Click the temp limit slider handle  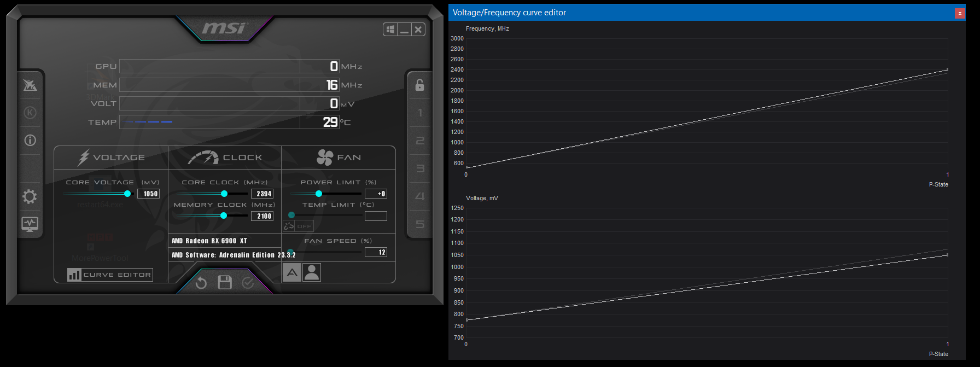[x=291, y=215]
